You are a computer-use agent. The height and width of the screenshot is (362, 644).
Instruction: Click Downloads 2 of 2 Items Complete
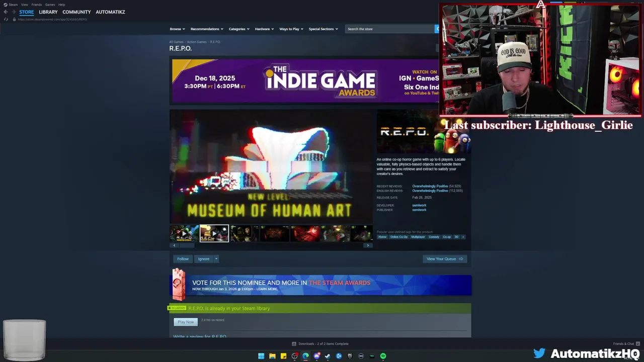324,344
